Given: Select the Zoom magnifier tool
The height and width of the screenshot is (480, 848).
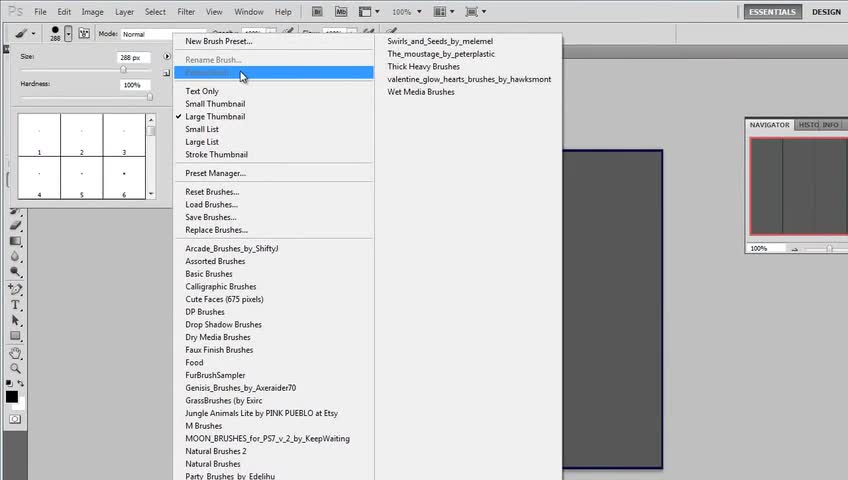Looking at the screenshot, I should pyautogui.click(x=15, y=369).
